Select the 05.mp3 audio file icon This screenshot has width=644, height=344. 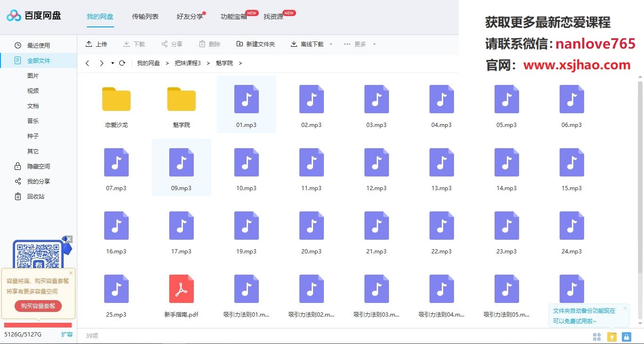[x=507, y=99]
